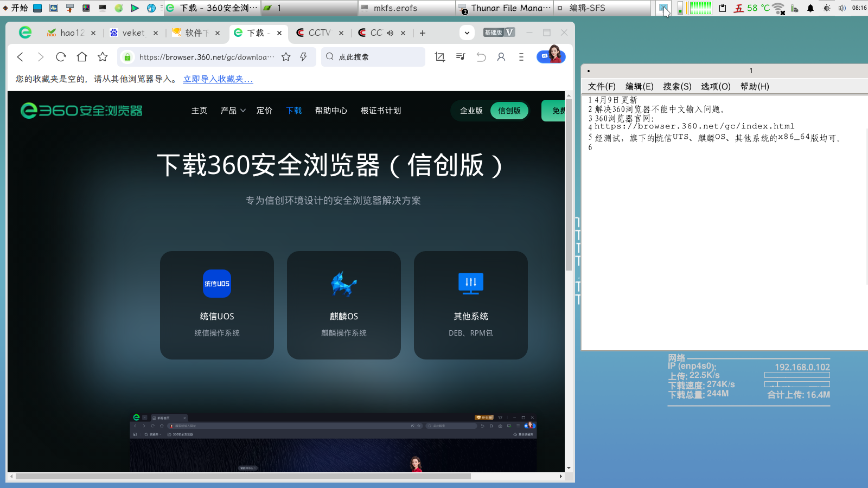This screenshot has width=868, height=488.
Task: Open the 文件(F) menu in the text editor
Action: [x=602, y=86]
